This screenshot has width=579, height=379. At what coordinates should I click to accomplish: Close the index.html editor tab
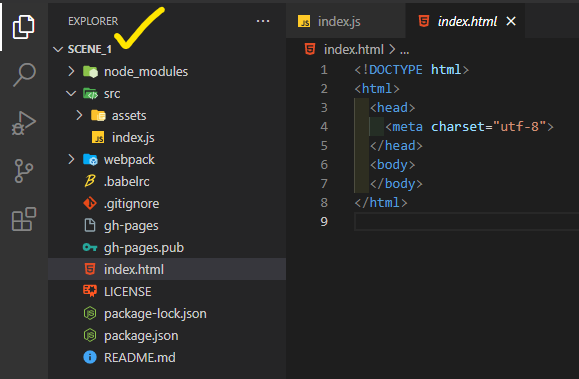[511, 21]
